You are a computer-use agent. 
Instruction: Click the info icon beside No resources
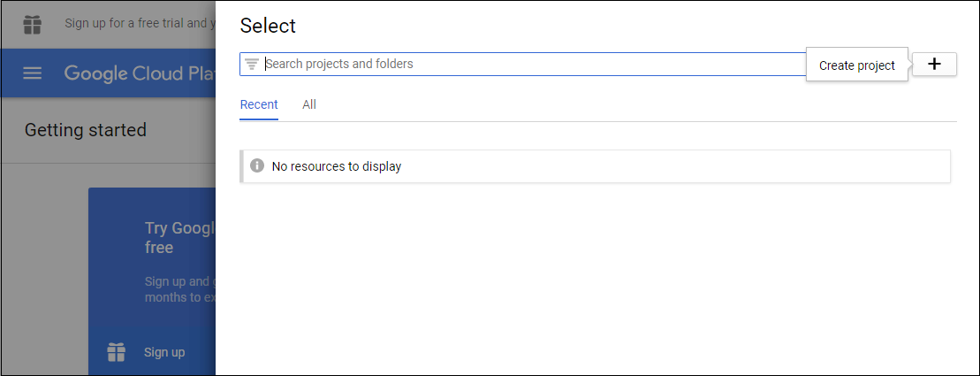[x=257, y=165]
